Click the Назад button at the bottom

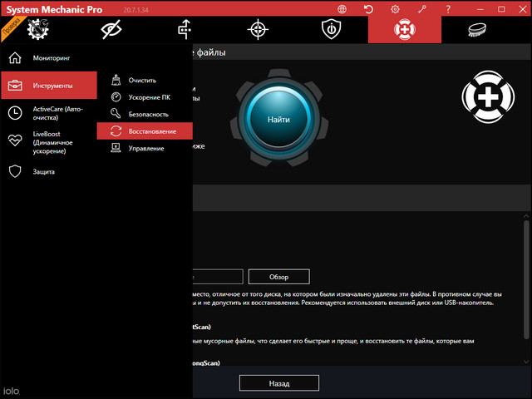(278, 383)
